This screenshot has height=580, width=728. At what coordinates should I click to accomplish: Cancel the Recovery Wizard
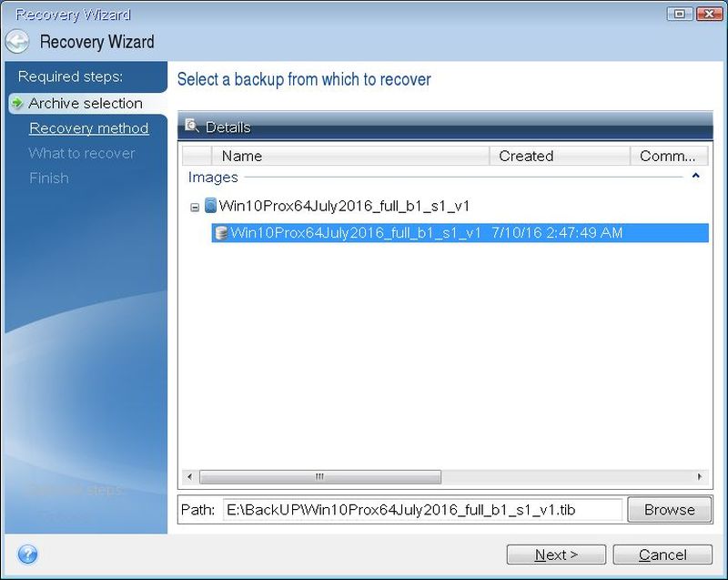(662, 555)
